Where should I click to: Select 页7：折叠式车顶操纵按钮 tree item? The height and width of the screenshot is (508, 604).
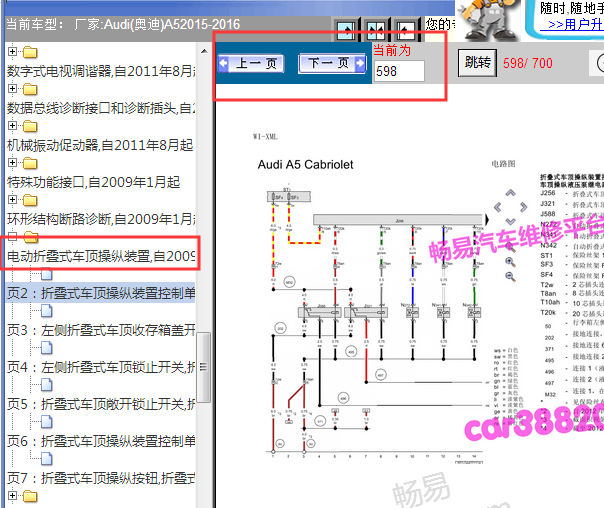click(101, 478)
